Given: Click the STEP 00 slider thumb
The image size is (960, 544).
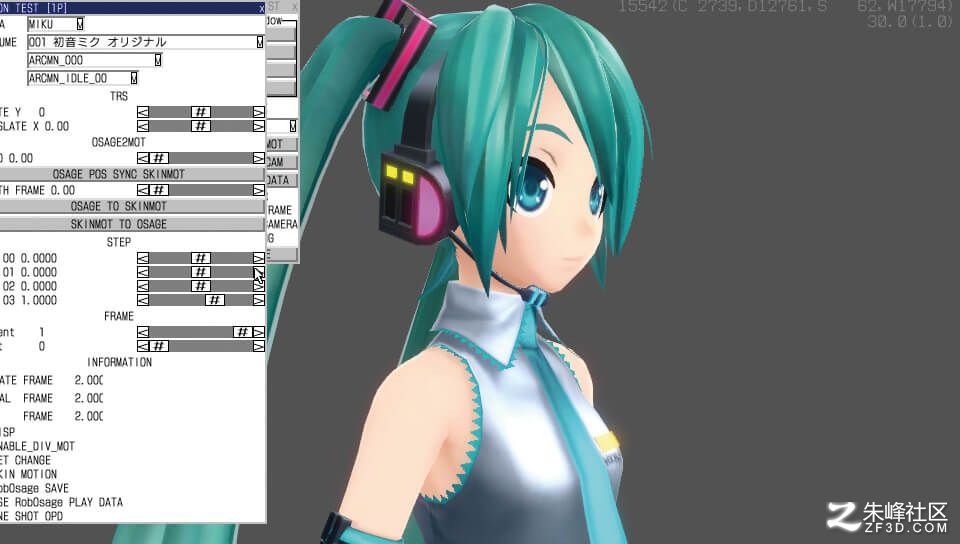Looking at the screenshot, I should tap(201, 258).
